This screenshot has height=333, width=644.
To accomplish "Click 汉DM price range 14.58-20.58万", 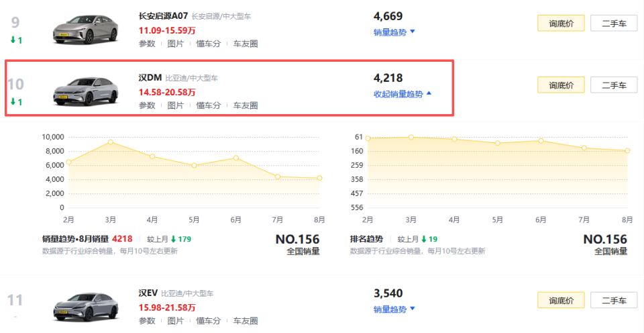I will point(167,93).
